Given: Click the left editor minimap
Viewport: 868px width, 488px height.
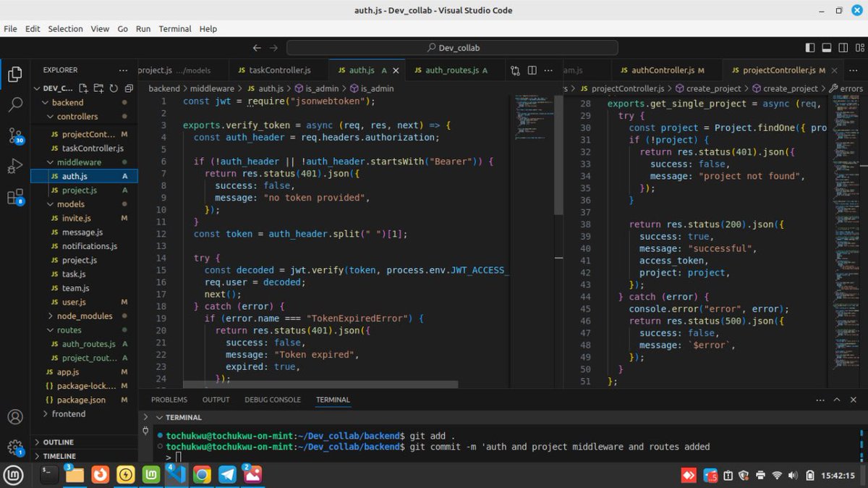Looking at the screenshot, I should 534,119.
